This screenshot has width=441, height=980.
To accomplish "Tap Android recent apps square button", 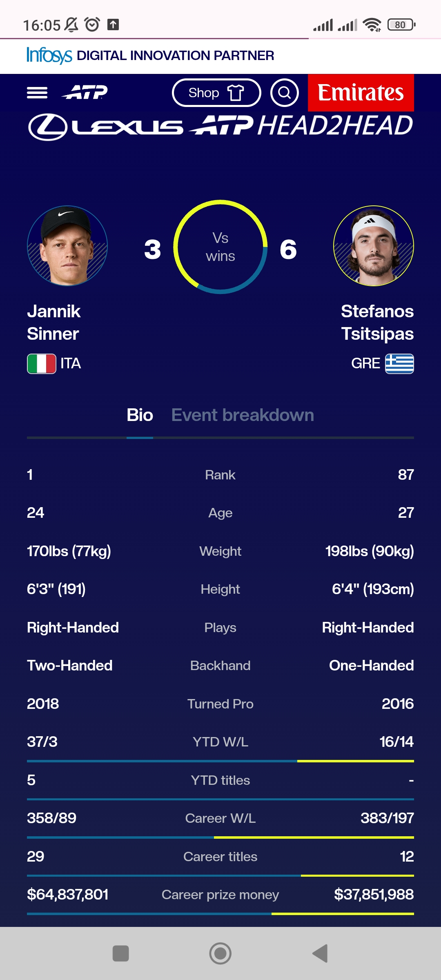I will [121, 953].
